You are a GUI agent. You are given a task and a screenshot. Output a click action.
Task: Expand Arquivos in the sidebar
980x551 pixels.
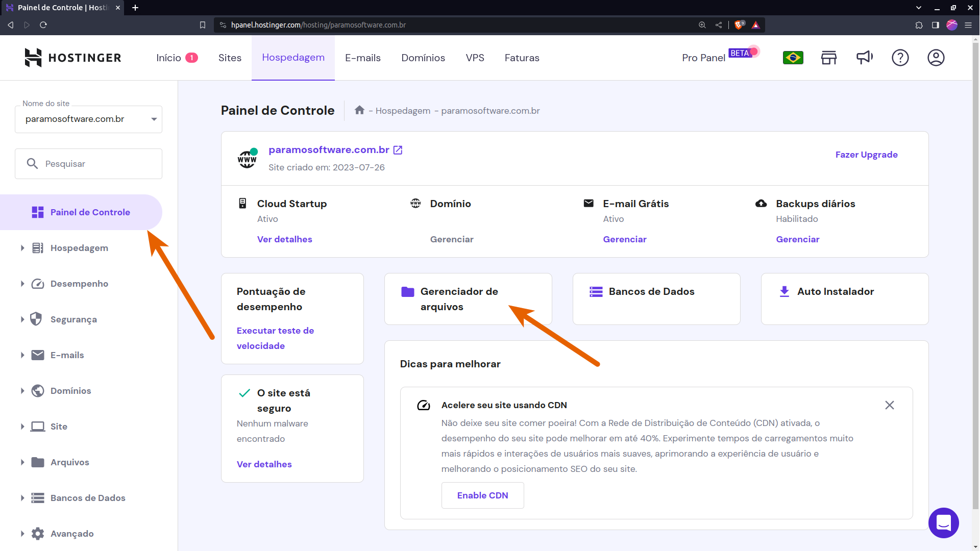coord(22,462)
